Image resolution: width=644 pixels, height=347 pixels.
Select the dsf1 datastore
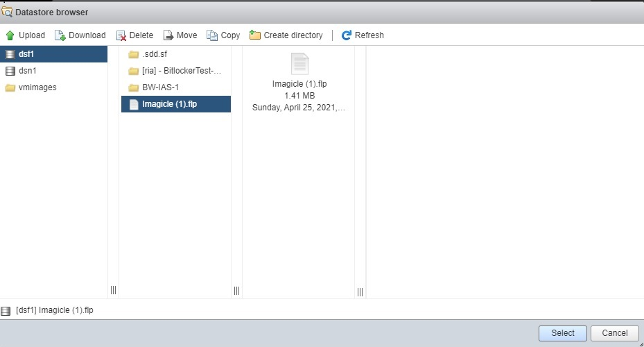point(26,54)
